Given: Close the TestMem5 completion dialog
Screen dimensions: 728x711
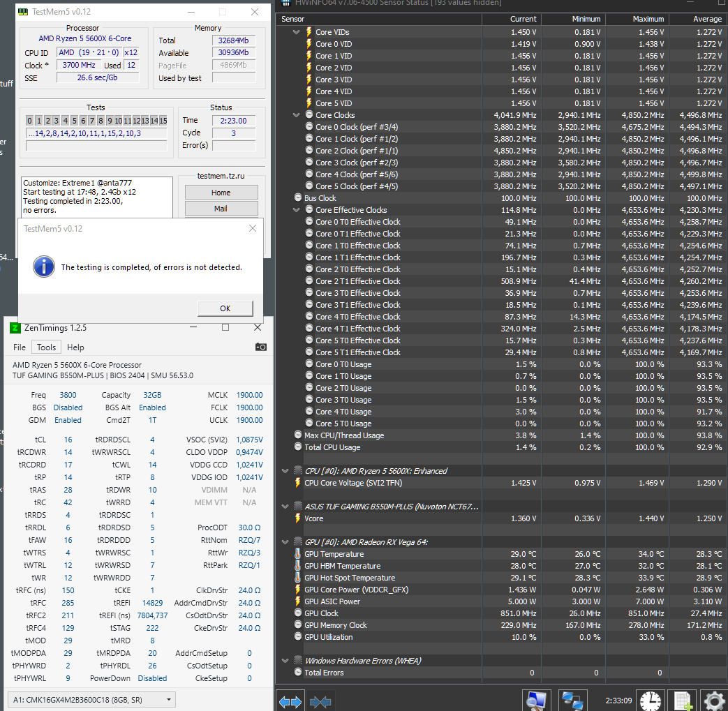Looking at the screenshot, I should 253,228.
